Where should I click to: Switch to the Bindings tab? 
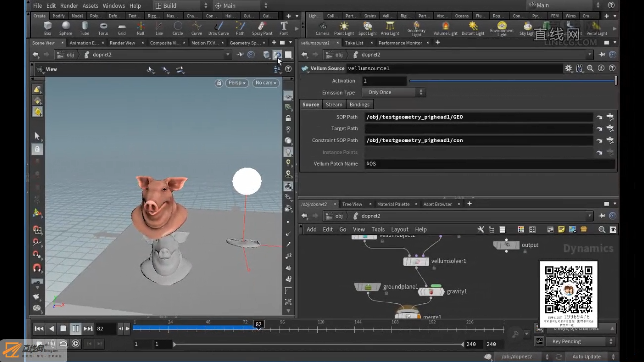point(359,105)
